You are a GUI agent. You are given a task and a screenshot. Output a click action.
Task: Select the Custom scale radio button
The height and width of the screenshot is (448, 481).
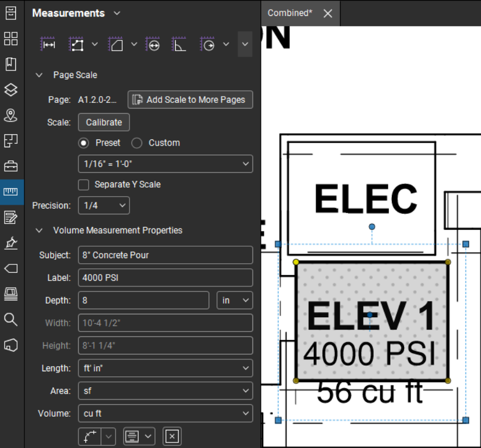[136, 143]
